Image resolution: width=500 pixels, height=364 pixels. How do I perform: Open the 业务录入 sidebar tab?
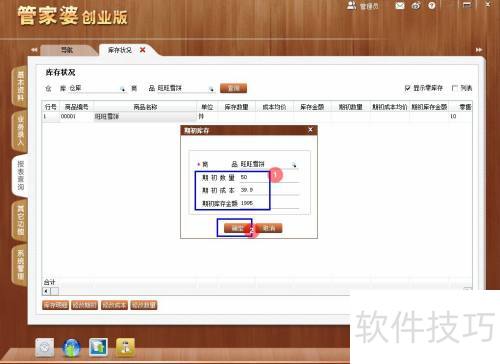pyautogui.click(x=20, y=130)
